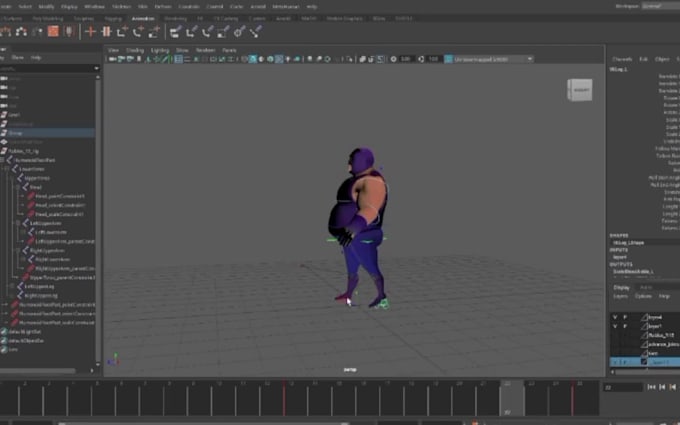Image resolution: width=680 pixels, height=425 pixels.
Task: Click the red Set Key plus icon
Action: 90,31
